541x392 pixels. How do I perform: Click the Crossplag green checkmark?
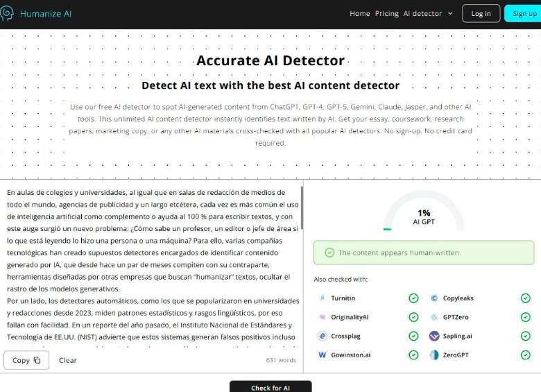413,336
